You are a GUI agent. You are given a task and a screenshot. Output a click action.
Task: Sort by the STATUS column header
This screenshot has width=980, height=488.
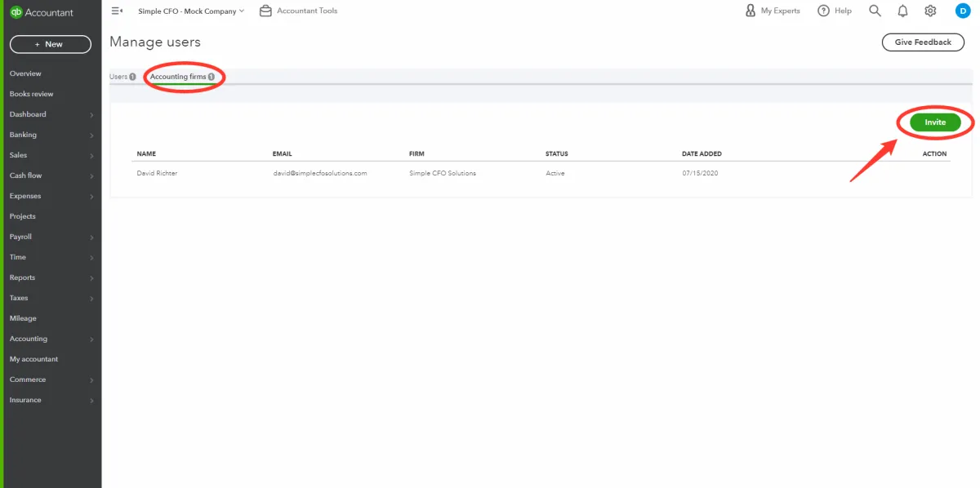pos(557,153)
